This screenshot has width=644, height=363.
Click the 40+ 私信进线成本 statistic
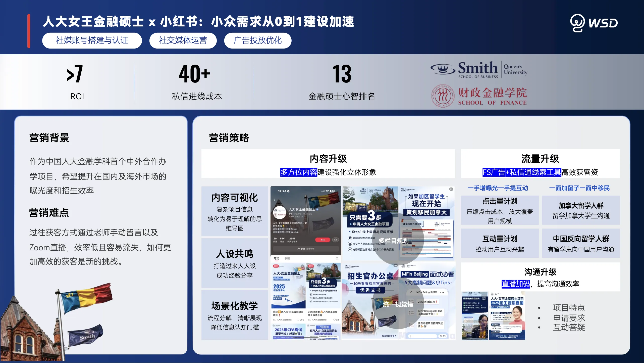(196, 82)
